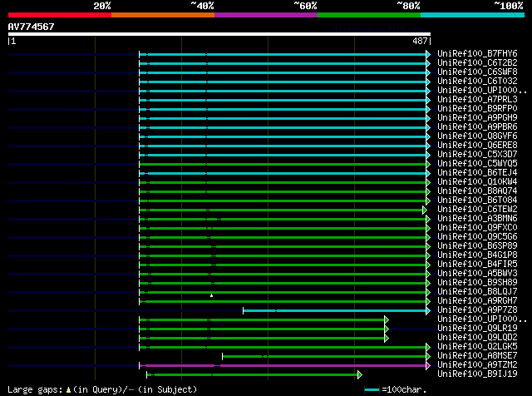Screen dimensions: 532x396
Task: Select the UniRef100_B4FIR5 label
Action: [x=477, y=265]
